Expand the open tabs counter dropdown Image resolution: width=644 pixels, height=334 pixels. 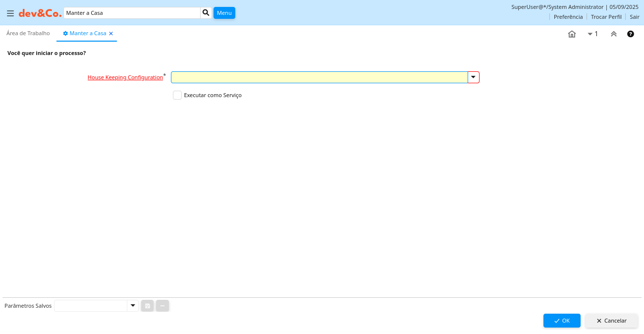coord(592,34)
